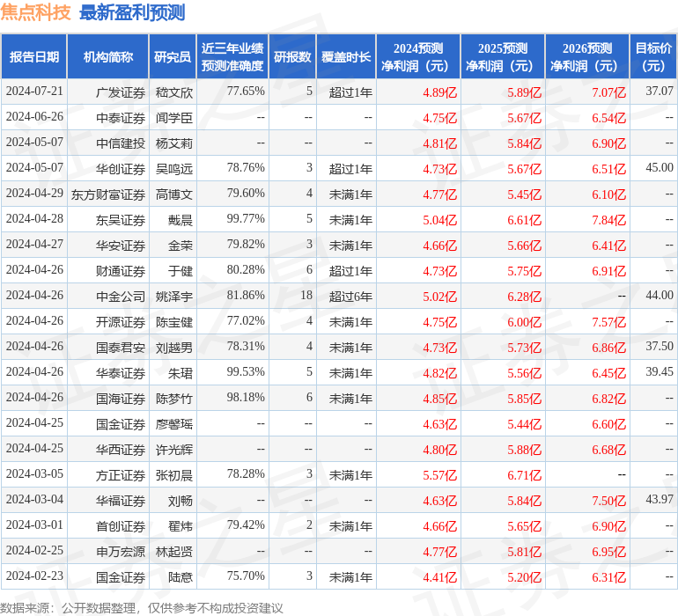Click institution name 华西证券
Image resolution: width=678 pixels, height=616 pixels.
[x=121, y=450]
